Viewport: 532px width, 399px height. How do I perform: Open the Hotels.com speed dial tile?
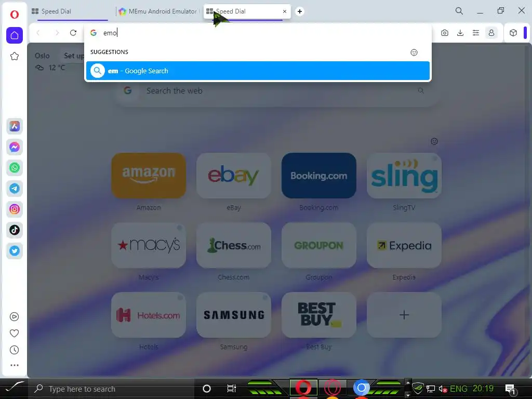(x=149, y=315)
